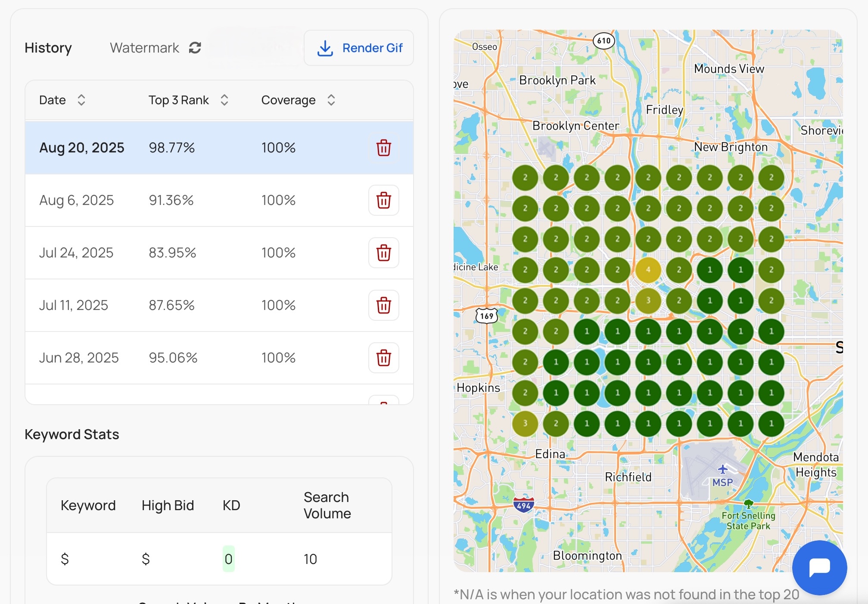Click the yellow rank 4 map marker
This screenshot has width=868, height=604.
pos(648,270)
